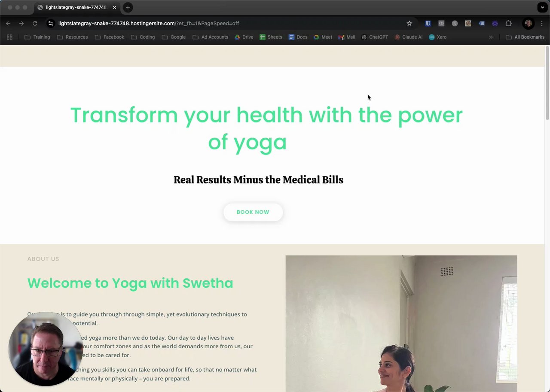Expand the Training bookmarks folder

coord(37,37)
